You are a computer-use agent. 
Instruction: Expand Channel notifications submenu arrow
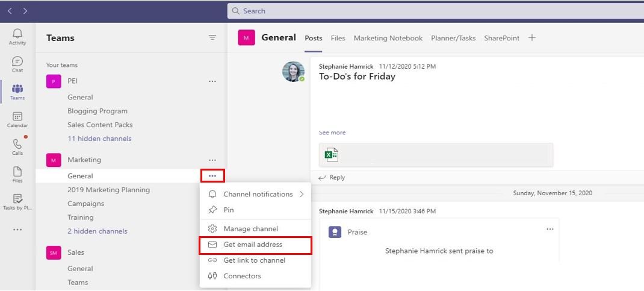(302, 194)
